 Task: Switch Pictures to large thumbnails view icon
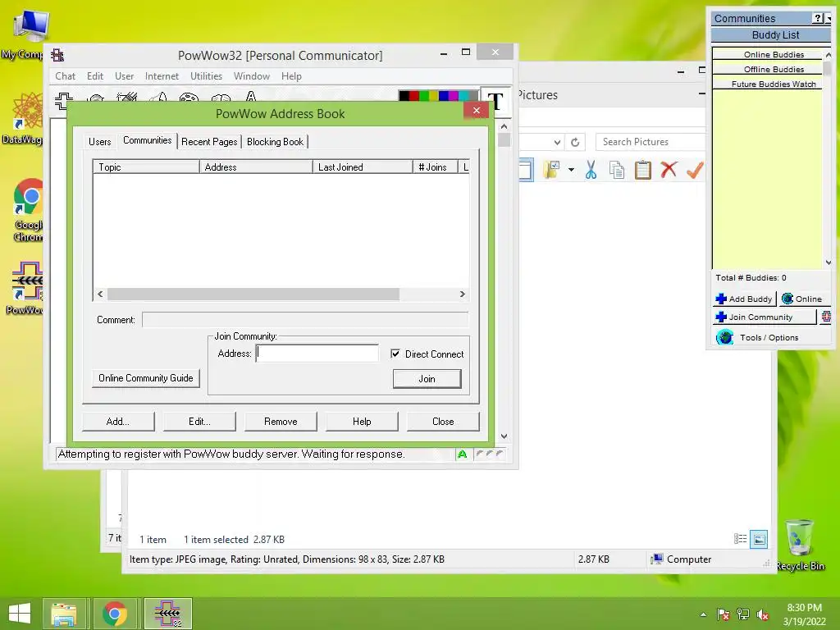tap(759, 540)
